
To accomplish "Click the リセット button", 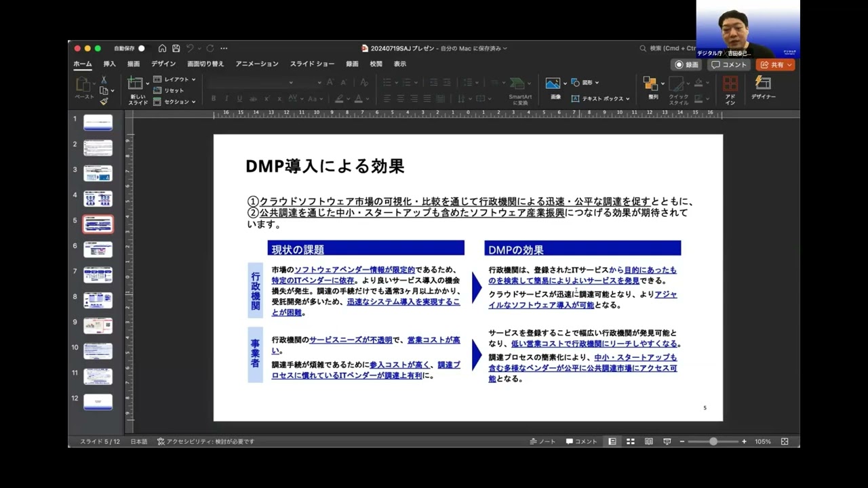I will coord(169,90).
